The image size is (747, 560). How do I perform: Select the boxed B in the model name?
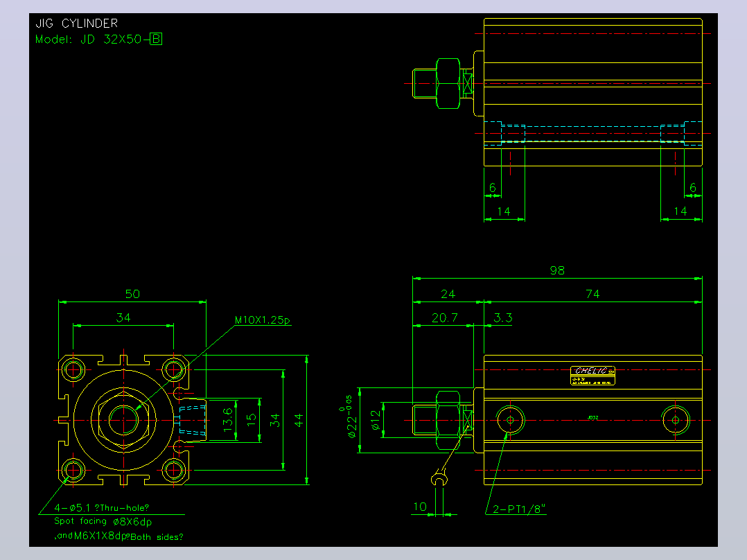[157, 39]
